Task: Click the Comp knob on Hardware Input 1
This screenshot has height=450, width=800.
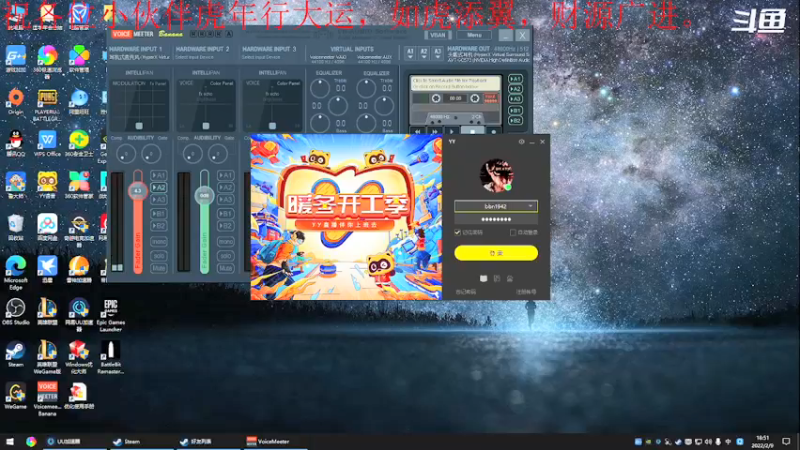Action: pyautogui.click(x=126, y=154)
